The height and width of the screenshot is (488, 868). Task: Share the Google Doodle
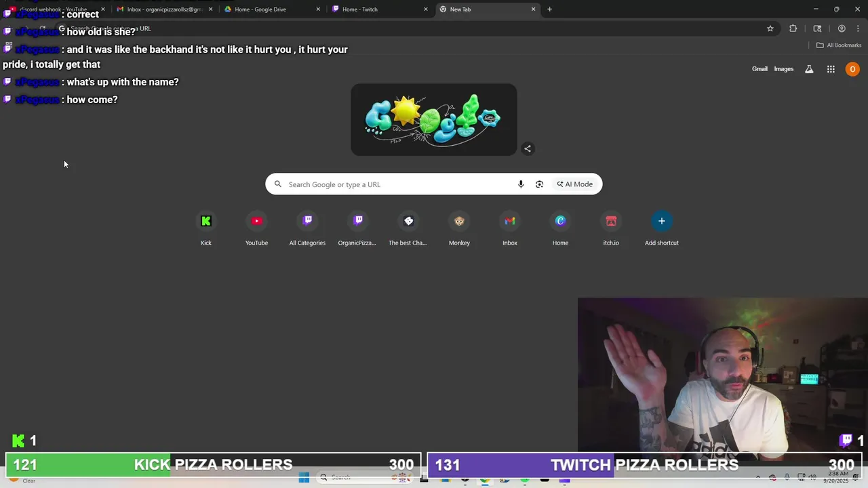[x=528, y=148]
